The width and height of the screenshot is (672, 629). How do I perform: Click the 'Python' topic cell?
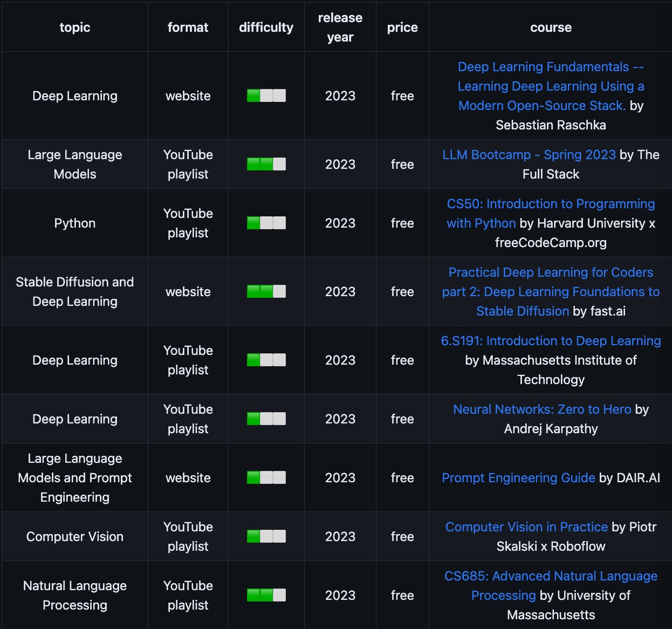coord(75,223)
